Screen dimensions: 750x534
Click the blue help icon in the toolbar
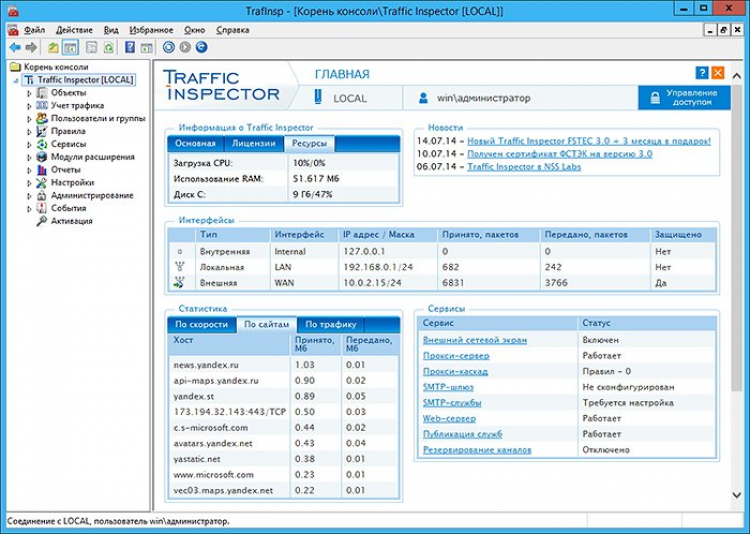point(128,47)
